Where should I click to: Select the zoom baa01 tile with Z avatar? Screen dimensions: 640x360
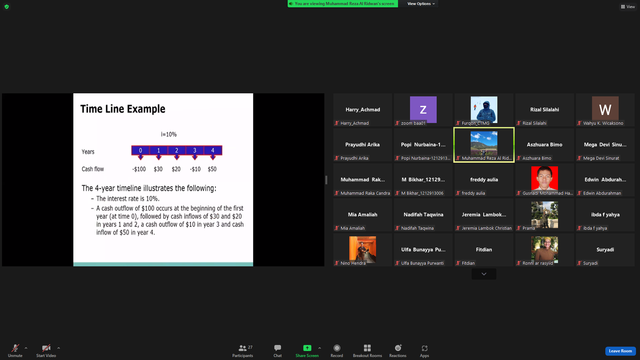(423, 110)
